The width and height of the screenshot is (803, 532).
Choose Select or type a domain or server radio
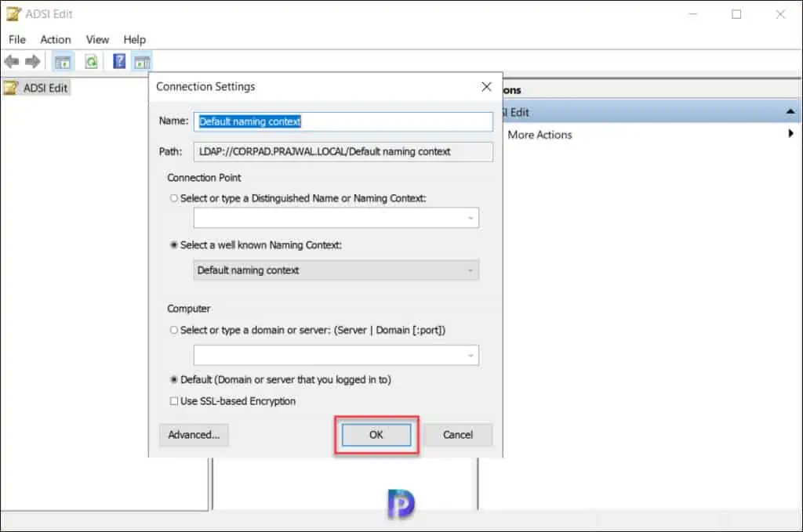click(174, 330)
